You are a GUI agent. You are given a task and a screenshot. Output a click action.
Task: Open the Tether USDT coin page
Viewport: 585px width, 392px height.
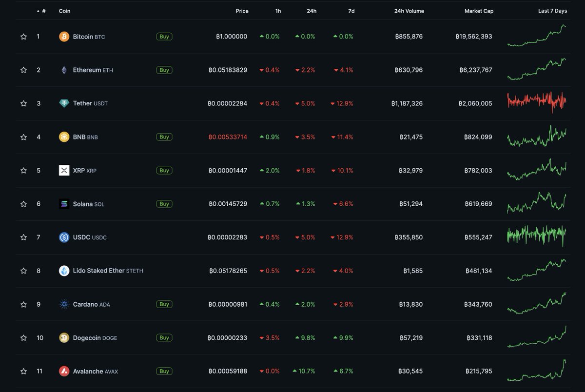tap(90, 103)
